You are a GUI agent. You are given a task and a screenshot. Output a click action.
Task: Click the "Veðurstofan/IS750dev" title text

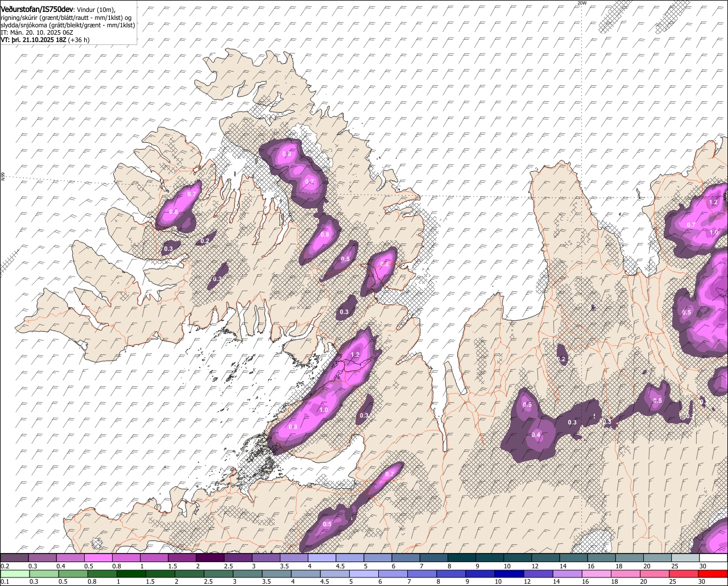click(37, 9)
